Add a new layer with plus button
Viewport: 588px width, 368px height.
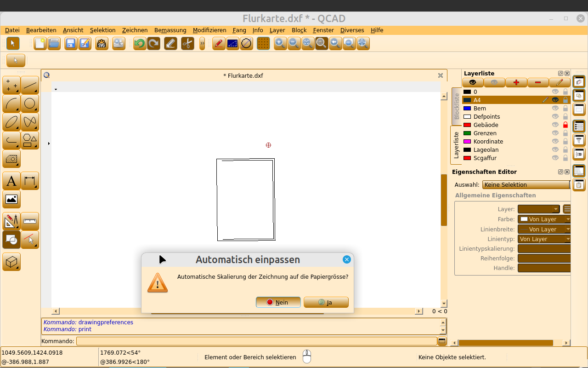pos(516,82)
